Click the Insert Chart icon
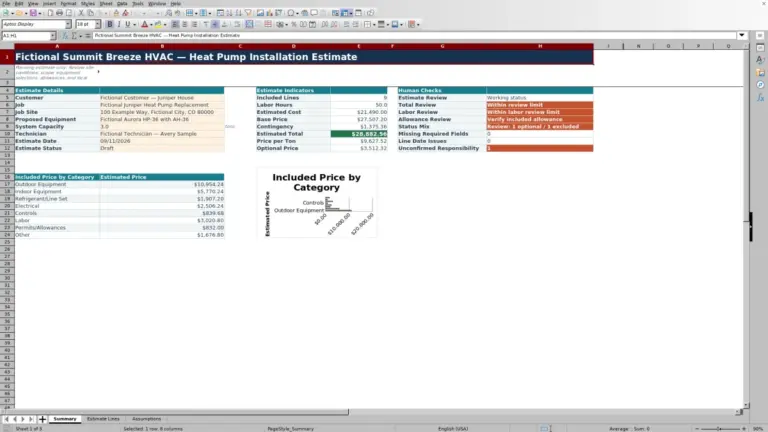The width and height of the screenshot is (768, 432). tap(269, 13)
